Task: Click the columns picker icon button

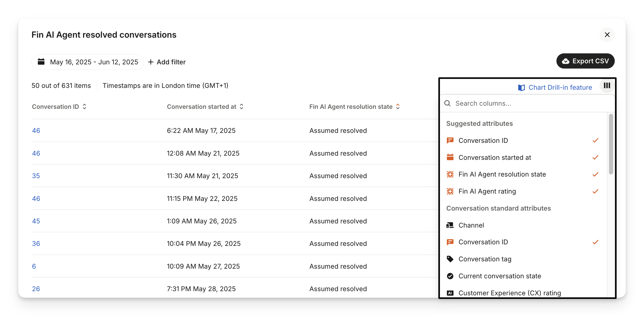Action: [x=607, y=86]
